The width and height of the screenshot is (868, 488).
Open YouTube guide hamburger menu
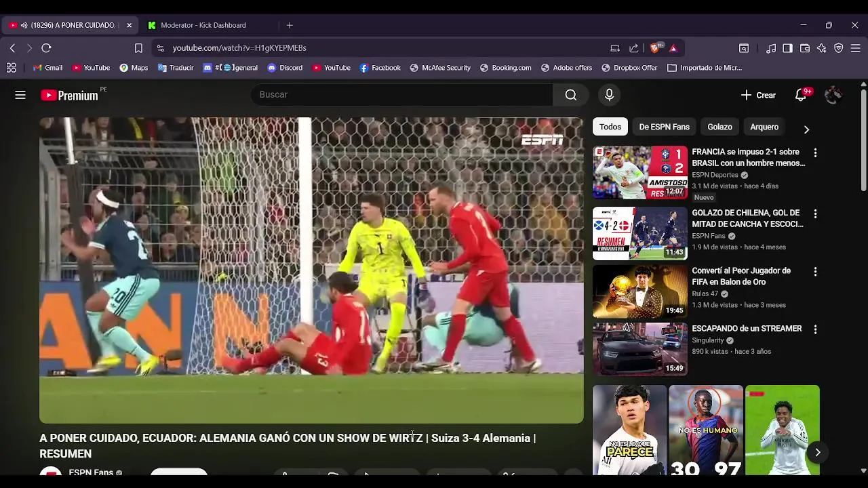click(x=20, y=95)
